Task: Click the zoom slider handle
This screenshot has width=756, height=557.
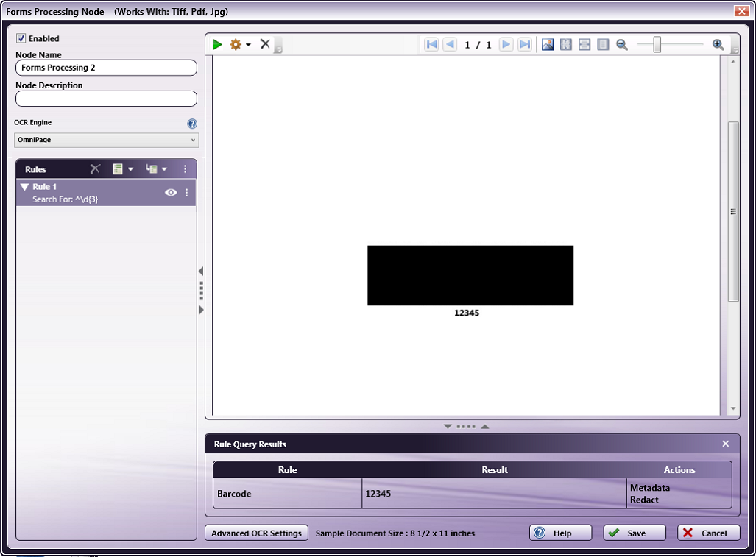Action: pos(657,45)
